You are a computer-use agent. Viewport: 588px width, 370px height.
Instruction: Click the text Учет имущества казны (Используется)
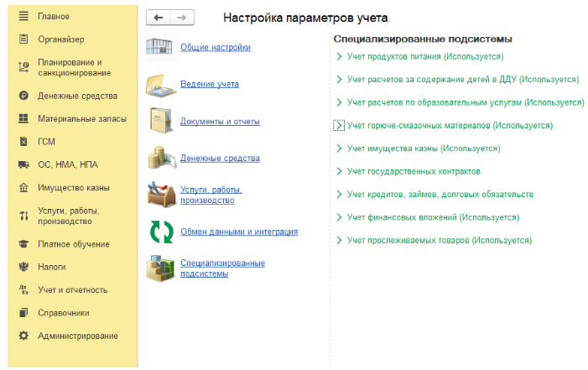click(424, 149)
